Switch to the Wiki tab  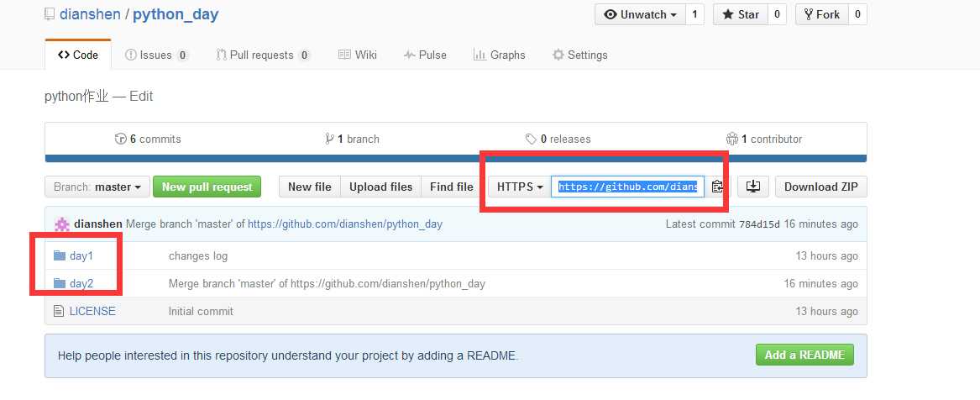pyautogui.click(x=358, y=55)
